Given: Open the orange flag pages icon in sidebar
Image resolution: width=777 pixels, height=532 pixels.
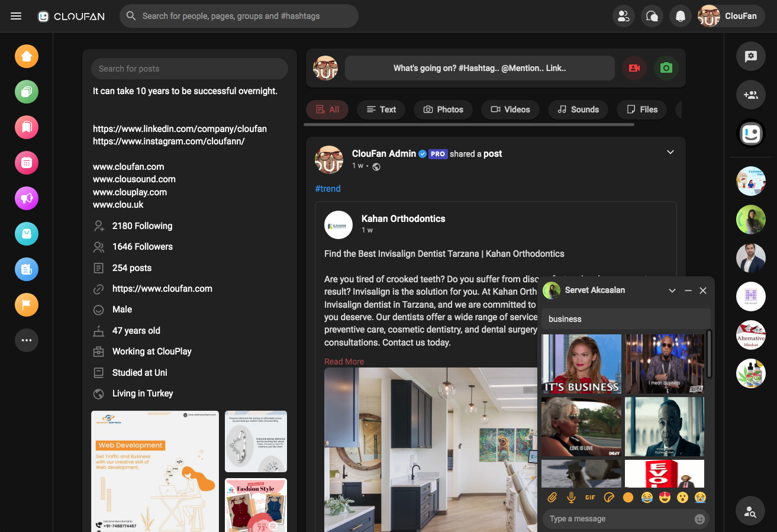Looking at the screenshot, I should pos(27,305).
